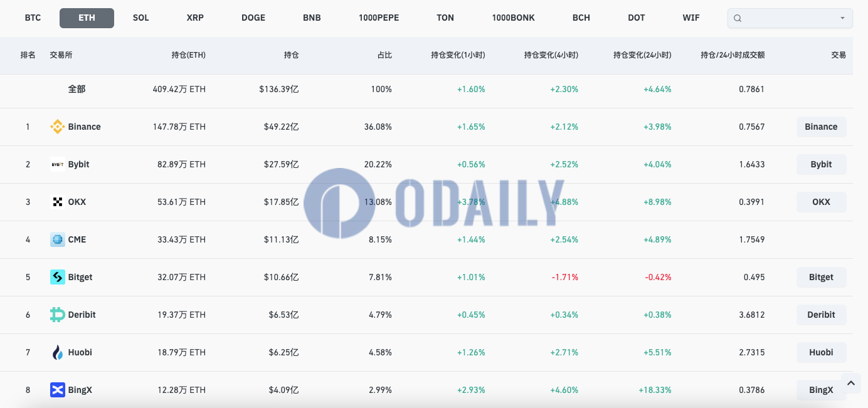
Task: Click Bitget's -1.71% 4-hour change
Action: tap(564, 277)
